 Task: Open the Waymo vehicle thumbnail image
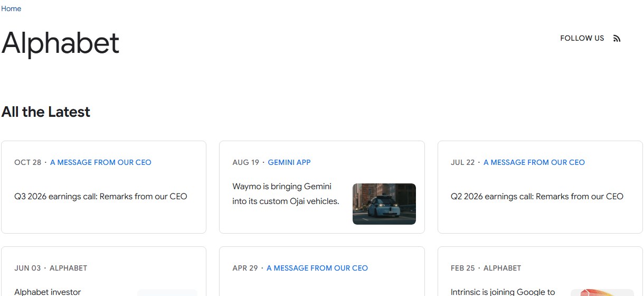tap(384, 204)
